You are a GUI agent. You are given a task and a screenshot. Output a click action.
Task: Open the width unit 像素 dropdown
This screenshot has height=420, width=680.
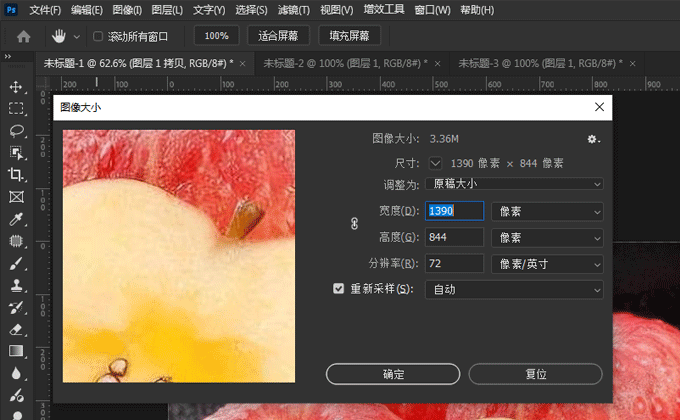549,211
